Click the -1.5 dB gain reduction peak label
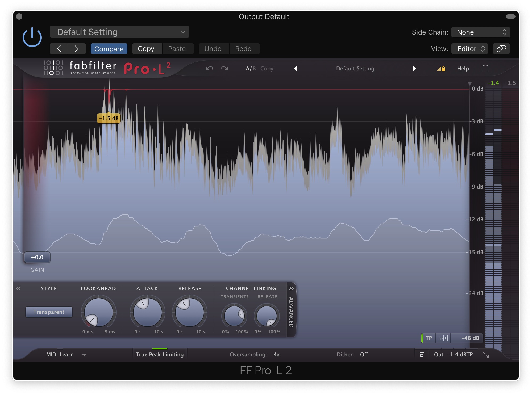Viewport: 532px width, 395px height. [109, 118]
